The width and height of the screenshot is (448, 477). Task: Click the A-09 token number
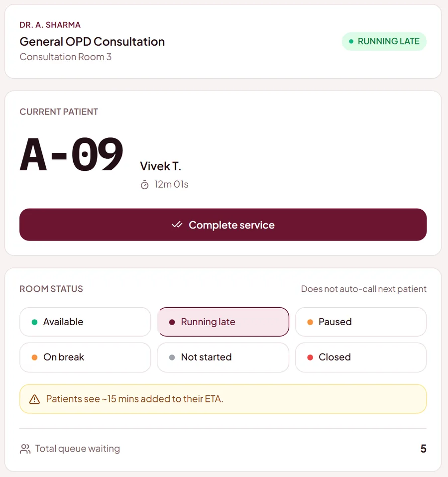pos(72,154)
